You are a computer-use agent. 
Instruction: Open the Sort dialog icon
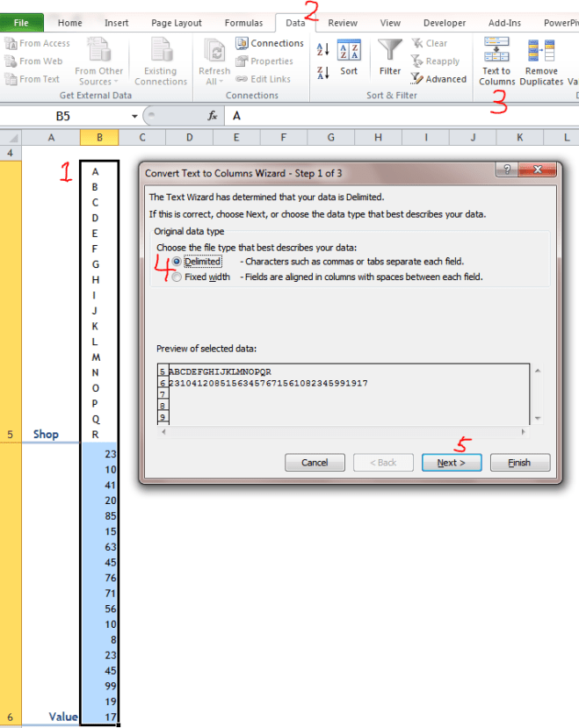point(349,53)
